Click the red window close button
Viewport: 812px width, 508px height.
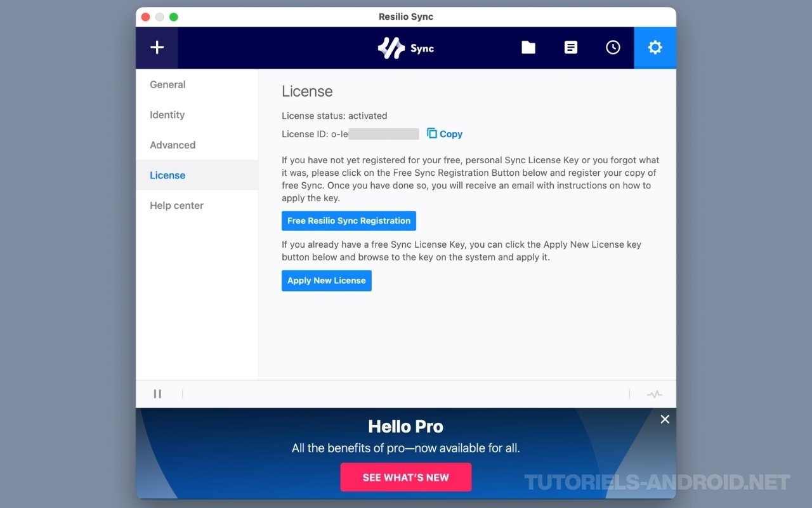145,17
